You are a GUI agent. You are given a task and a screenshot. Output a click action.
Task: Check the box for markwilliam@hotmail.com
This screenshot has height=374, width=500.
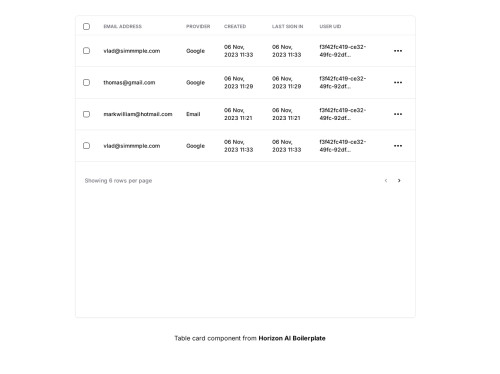point(86,114)
